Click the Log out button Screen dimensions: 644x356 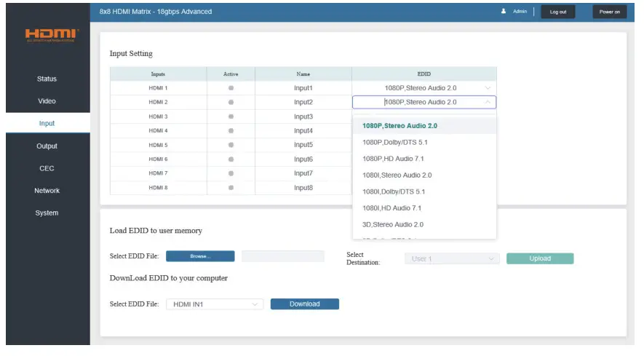[557, 12]
